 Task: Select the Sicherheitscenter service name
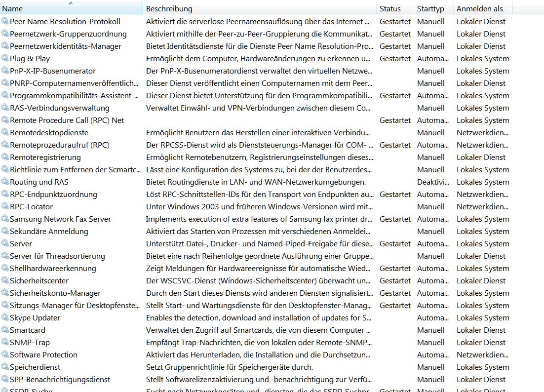pyautogui.click(x=39, y=280)
